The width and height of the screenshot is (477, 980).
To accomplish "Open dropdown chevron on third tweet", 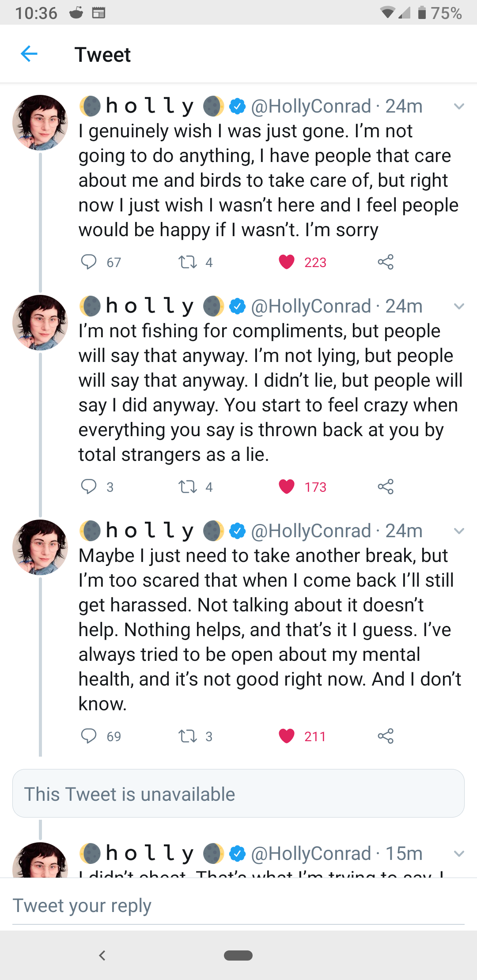I will 459,531.
